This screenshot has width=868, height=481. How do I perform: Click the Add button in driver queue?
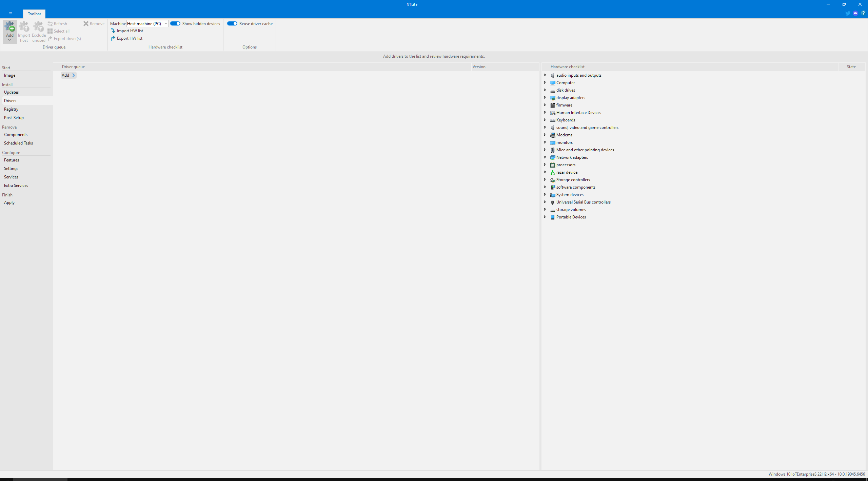pos(68,75)
